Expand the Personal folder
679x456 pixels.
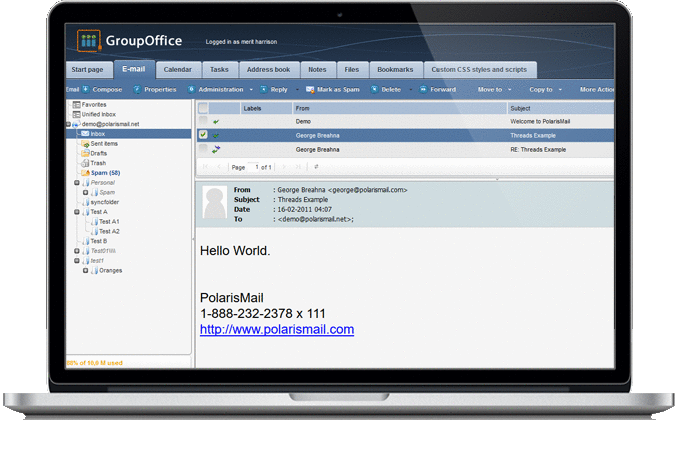click(x=77, y=183)
